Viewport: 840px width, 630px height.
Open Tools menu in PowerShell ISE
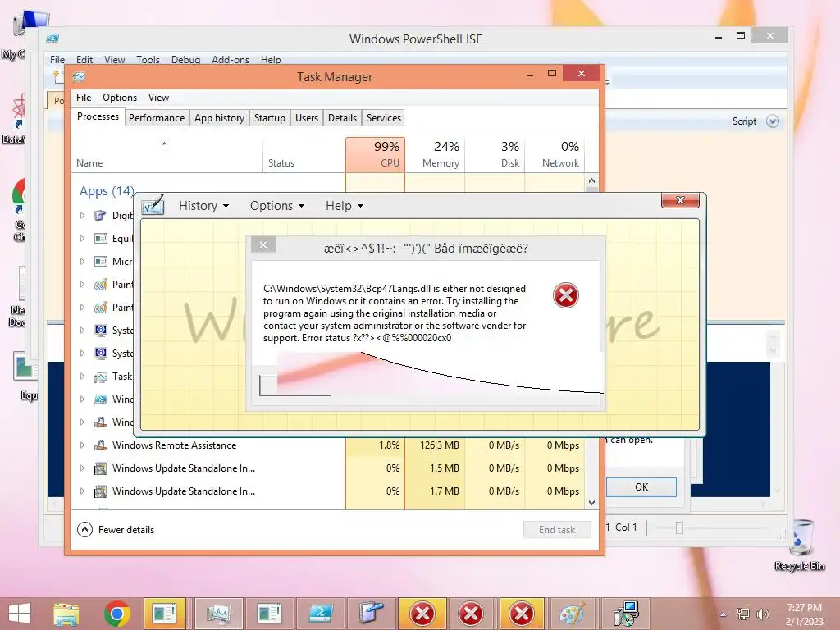tap(148, 59)
